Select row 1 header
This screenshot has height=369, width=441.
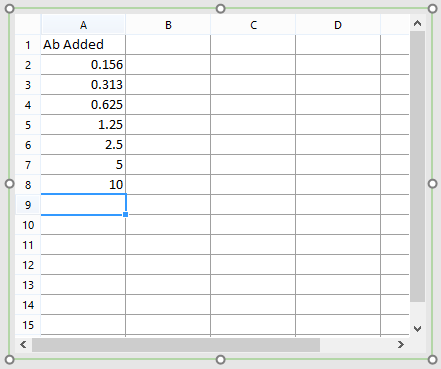28,45
